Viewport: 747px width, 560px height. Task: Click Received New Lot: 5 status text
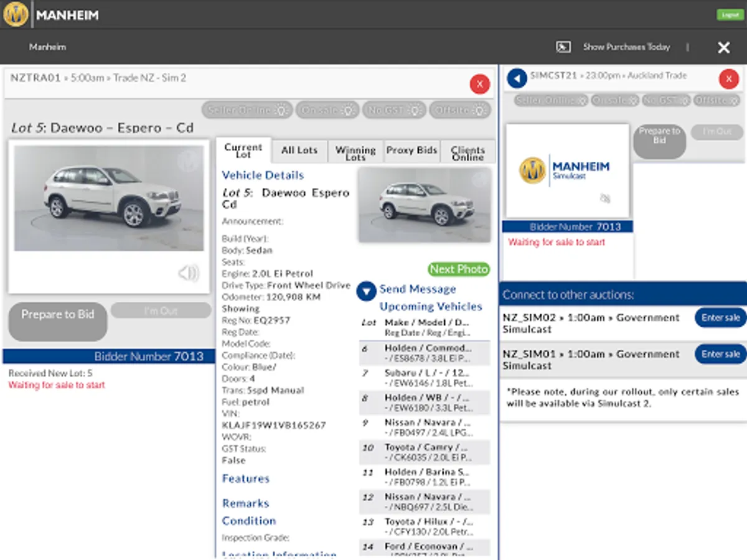[50, 373]
